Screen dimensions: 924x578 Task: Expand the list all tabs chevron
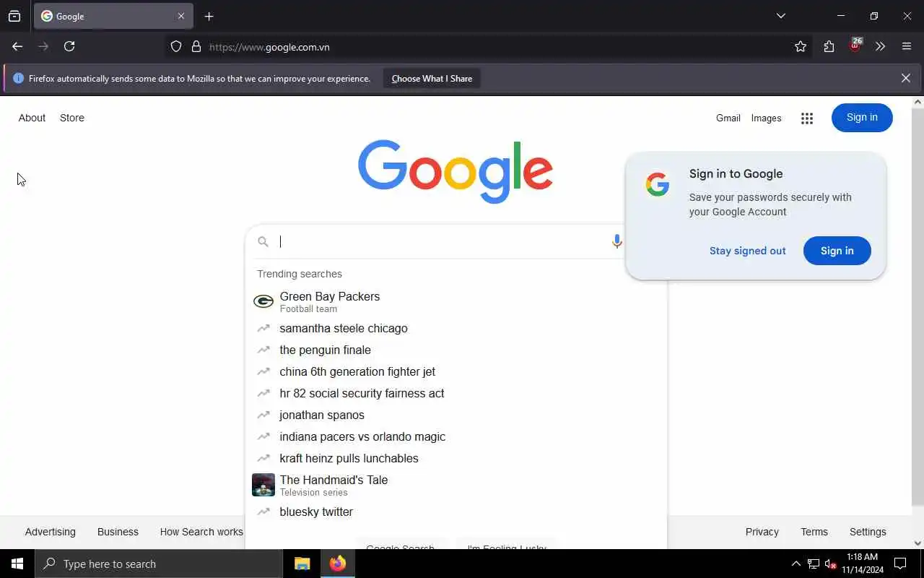[780, 16]
